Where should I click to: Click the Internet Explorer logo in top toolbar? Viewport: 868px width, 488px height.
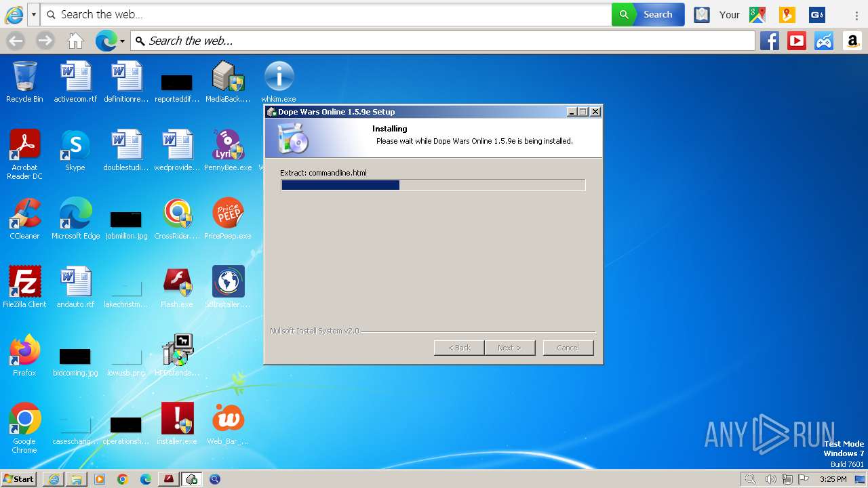coord(14,14)
